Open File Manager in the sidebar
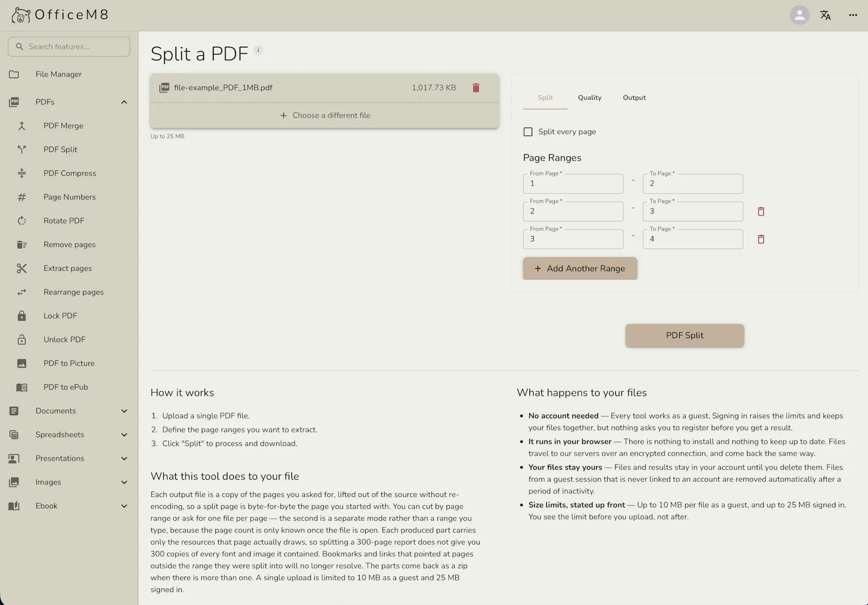This screenshot has height=605, width=868. [x=69, y=74]
